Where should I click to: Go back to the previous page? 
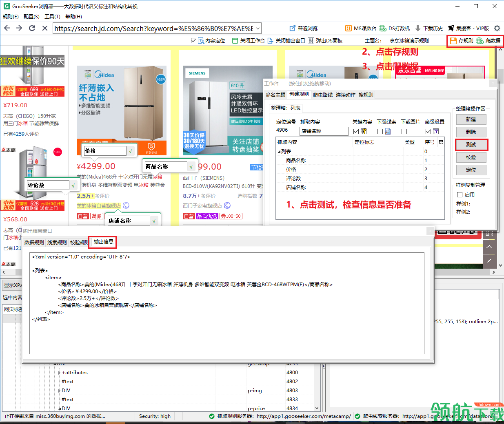7,28
